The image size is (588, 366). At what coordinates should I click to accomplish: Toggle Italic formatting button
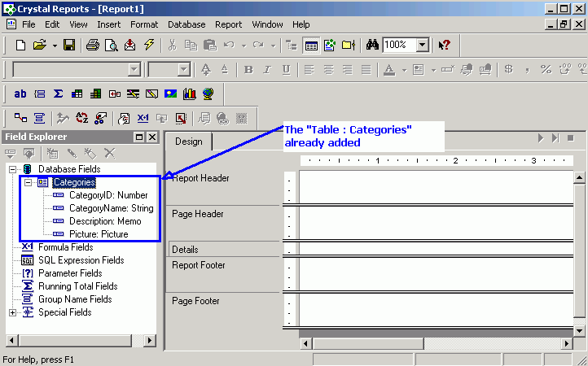pos(267,70)
